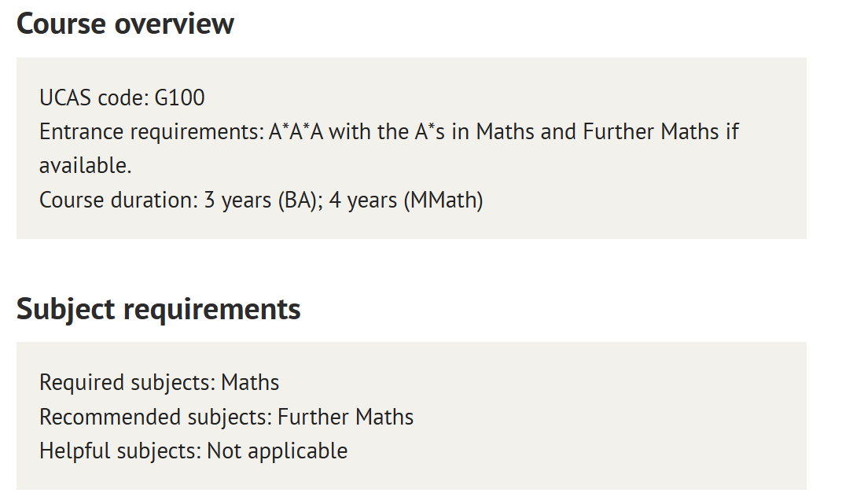Image resolution: width=842 pixels, height=504 pixels.
Task: Click the Subject requirements heading
Action: 158,310
